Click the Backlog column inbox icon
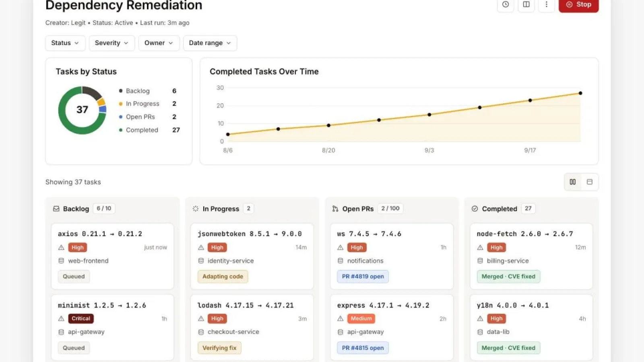The width and height of the screenshot is (644, 362). 56,209
